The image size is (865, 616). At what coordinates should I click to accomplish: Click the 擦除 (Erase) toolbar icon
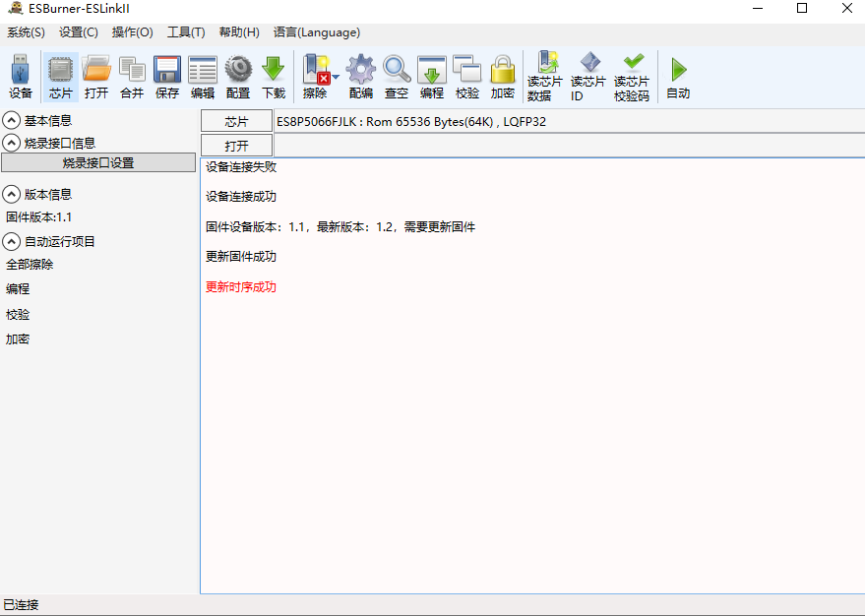(316, 77)
